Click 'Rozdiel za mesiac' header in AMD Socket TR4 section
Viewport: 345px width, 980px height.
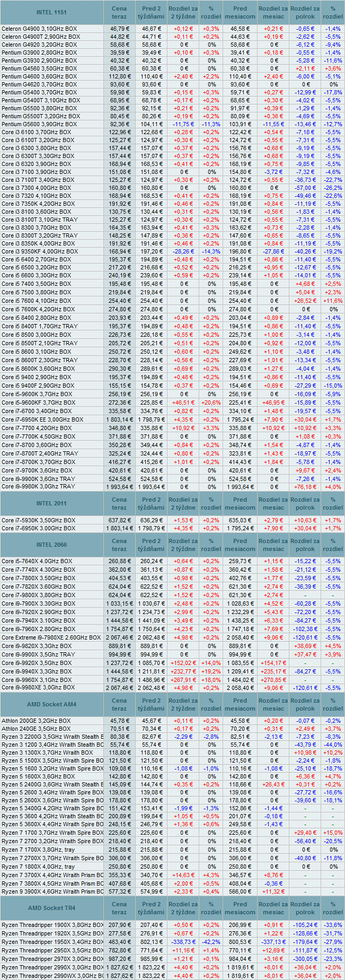pos(273,908)
